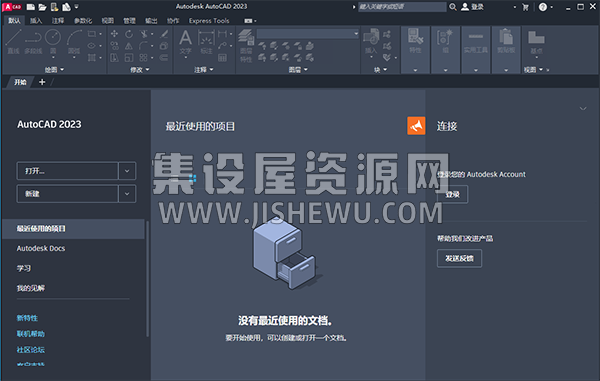Viewport: 600px width, 381px height.
Task: Select the Line (直线) tool
Action: coord(13,42)
